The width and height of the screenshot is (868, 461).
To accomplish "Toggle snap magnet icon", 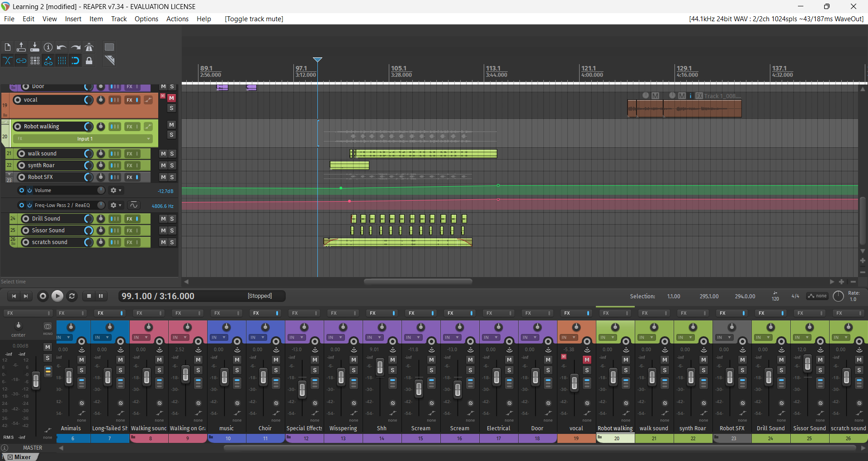I will 75,61.
